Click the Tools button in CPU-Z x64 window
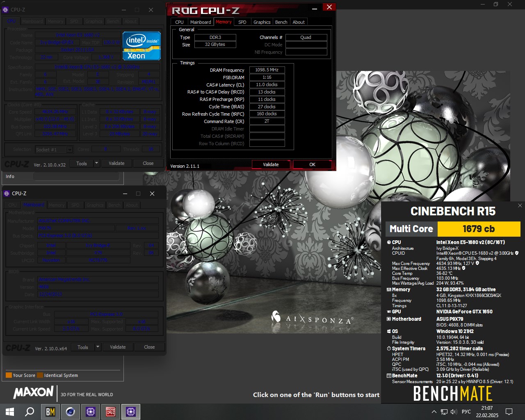The image size is (525, 420). 83,347
